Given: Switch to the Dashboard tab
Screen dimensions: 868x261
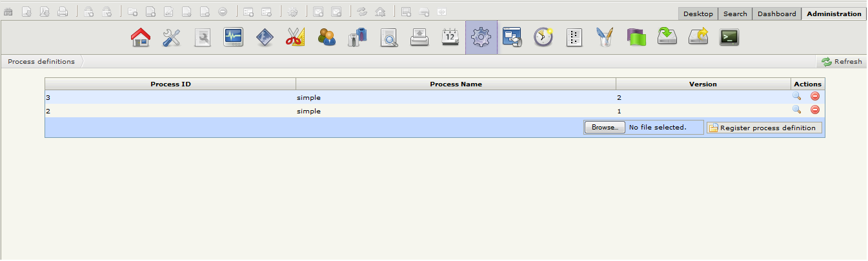Looking at the screenshot, I should [x=776, y=14].
